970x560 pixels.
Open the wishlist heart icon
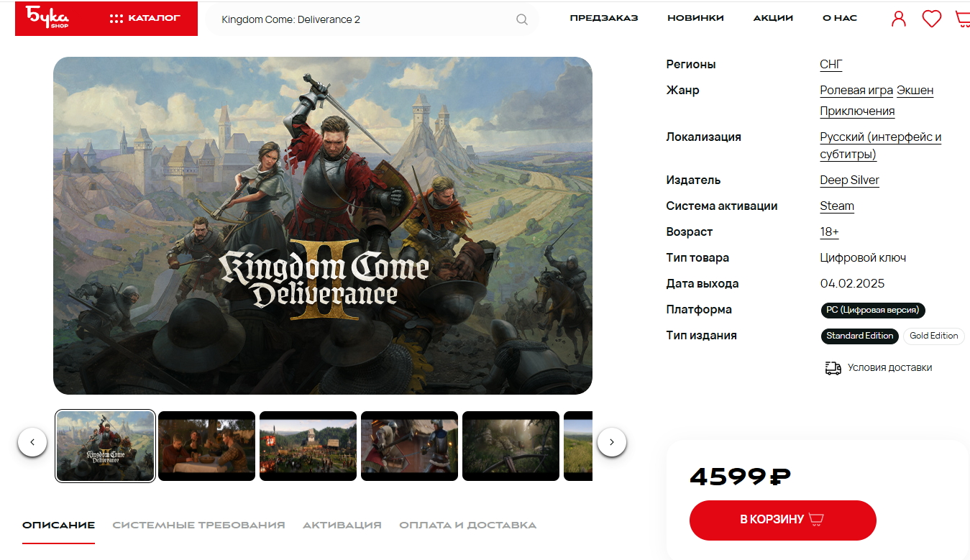(932, 19)
